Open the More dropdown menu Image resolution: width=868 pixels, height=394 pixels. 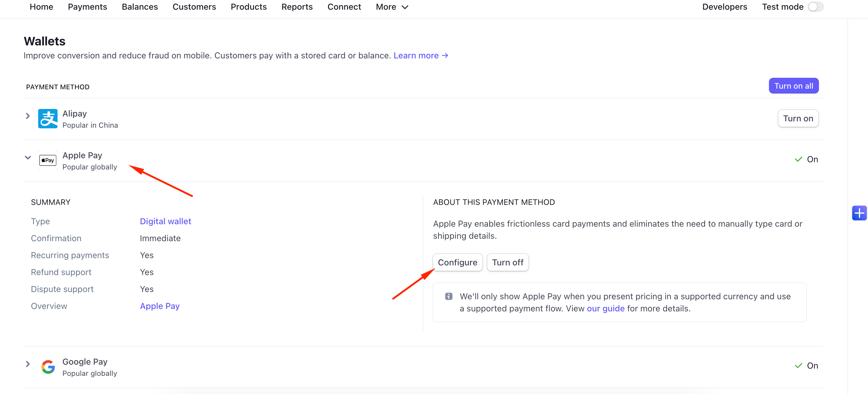[x=392, y=7]
